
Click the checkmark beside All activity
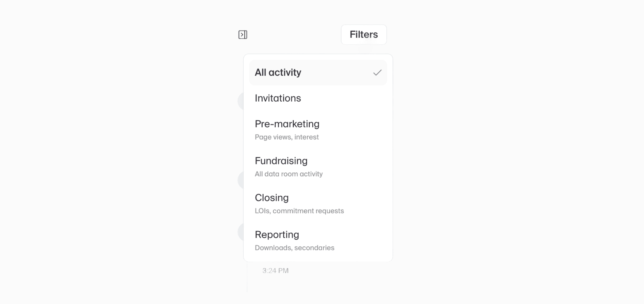[x=377, y=73]
